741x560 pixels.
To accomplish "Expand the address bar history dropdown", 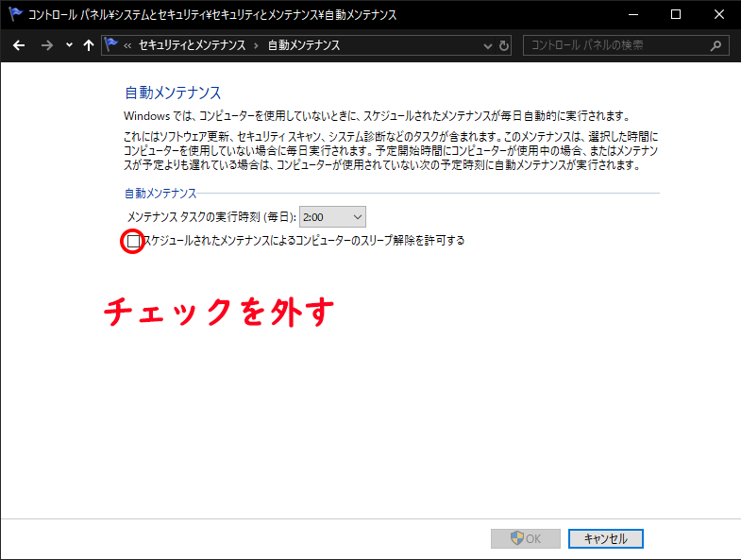I will [x=487, y=45].
